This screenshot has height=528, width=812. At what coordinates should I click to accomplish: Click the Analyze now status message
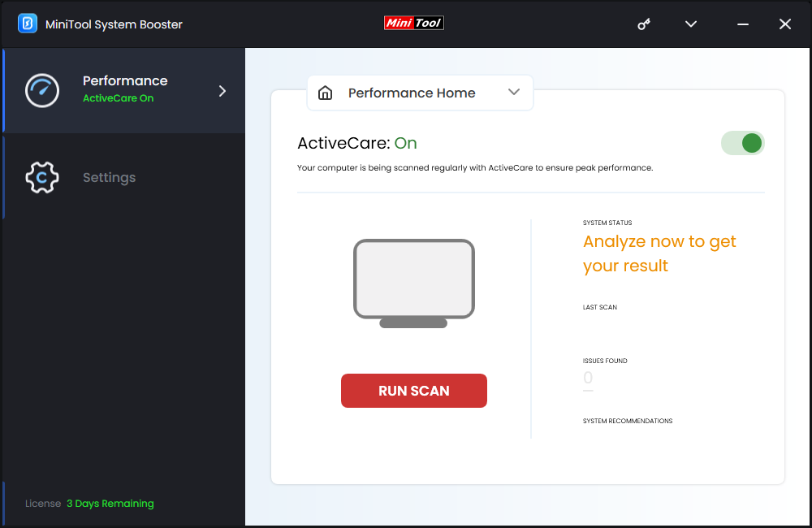click(x=659, y=253)
